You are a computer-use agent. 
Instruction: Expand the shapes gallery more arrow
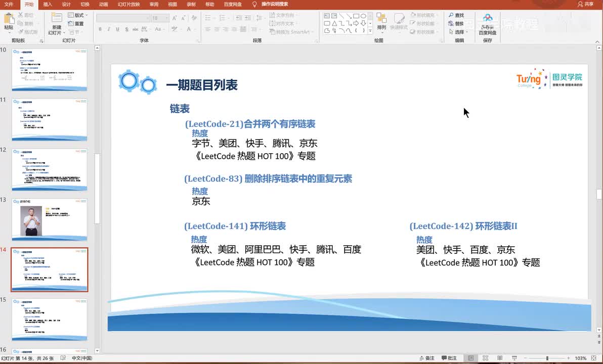pos(370,30)
